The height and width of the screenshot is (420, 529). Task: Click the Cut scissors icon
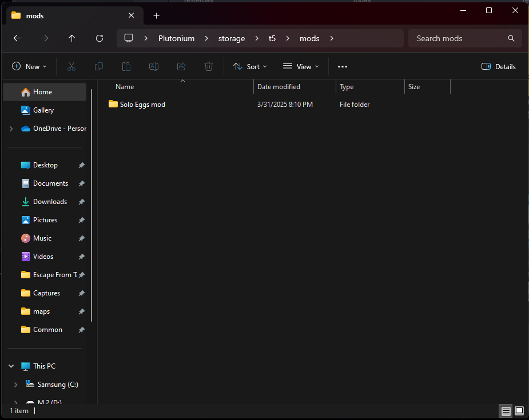click(71, 66)
